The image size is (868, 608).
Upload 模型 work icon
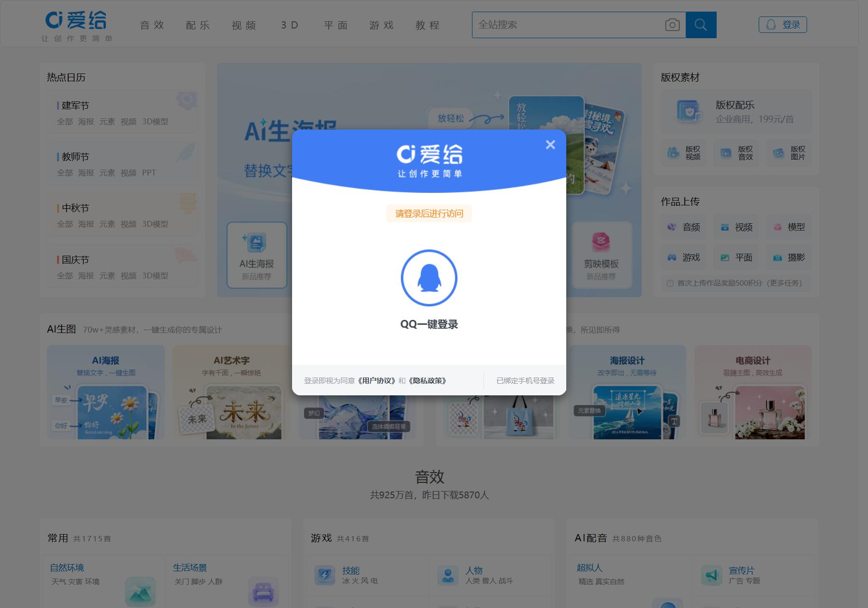tap(778, 227)
